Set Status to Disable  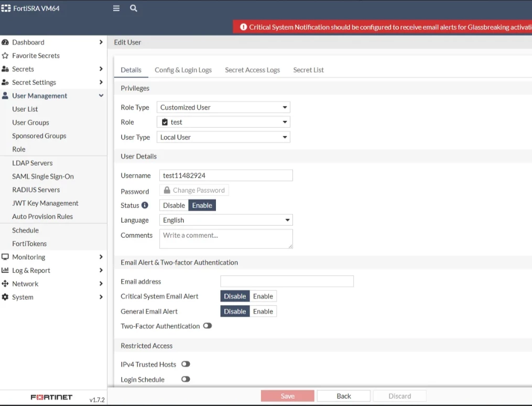(x=174, y=205)
